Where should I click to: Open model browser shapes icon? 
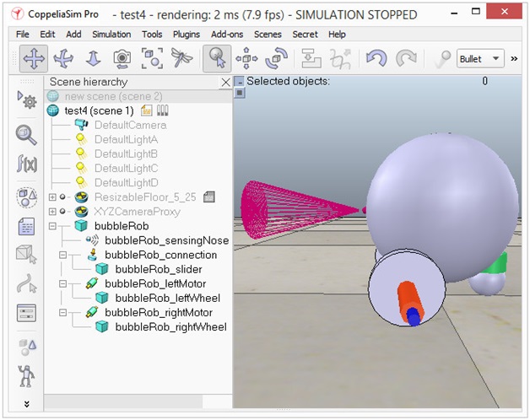click(27, 347)
